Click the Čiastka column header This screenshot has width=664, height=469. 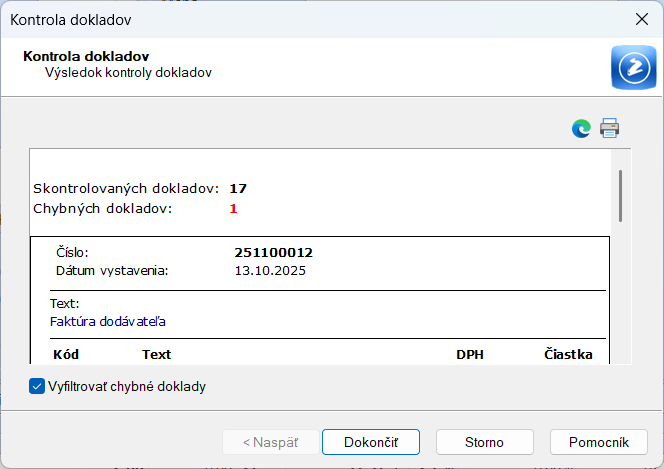(568, 354)
